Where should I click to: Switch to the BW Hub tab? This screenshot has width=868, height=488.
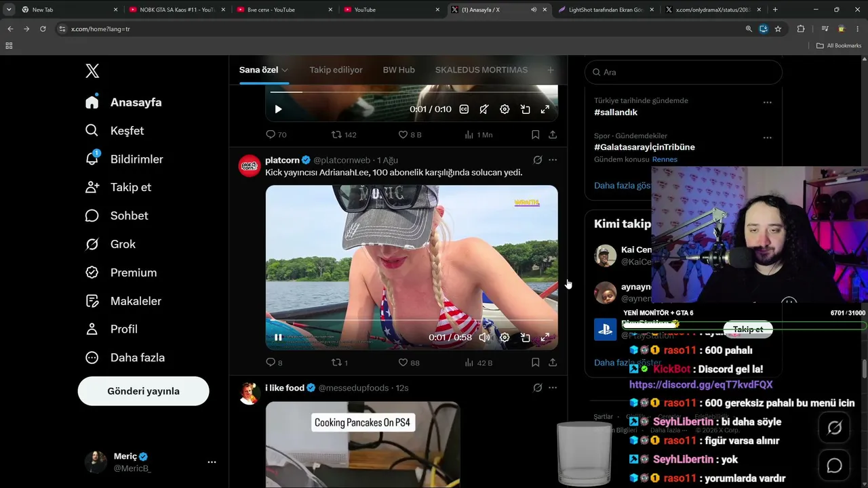click(399, 70)
